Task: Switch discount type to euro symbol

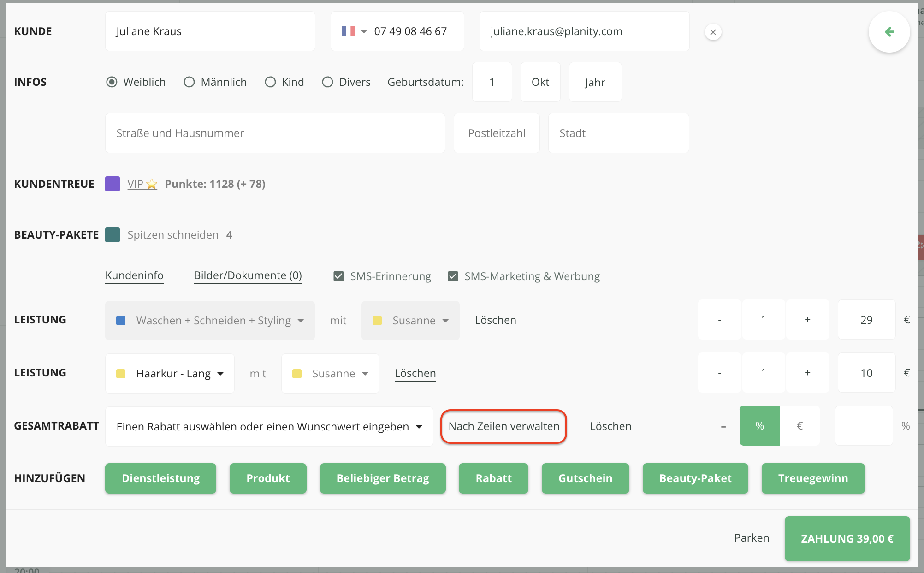Action: [x=800, y=426]
